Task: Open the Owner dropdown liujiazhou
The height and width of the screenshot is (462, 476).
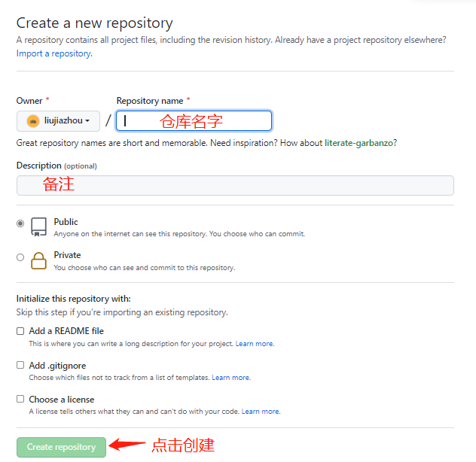Action: coord(59,120)
